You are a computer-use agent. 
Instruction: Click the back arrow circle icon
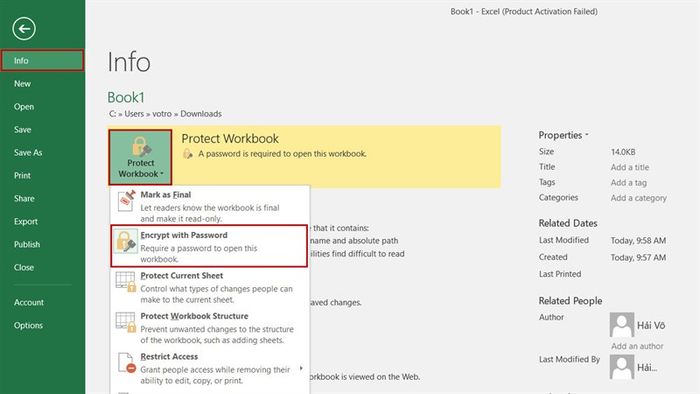pos(24,29)
